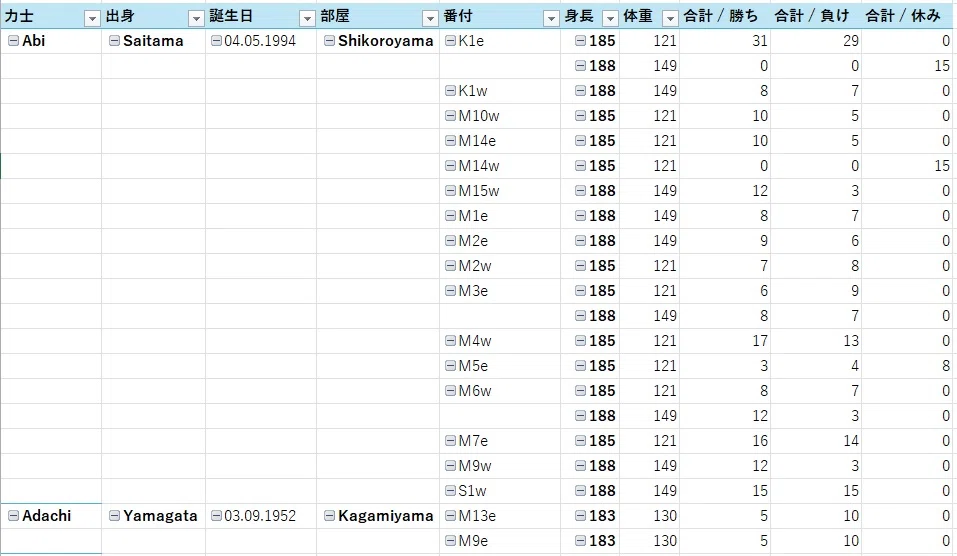Collapse the M9e rank group
Image resolution: width=957 pixels, height=556 pixels.
[x=450, y=541]
